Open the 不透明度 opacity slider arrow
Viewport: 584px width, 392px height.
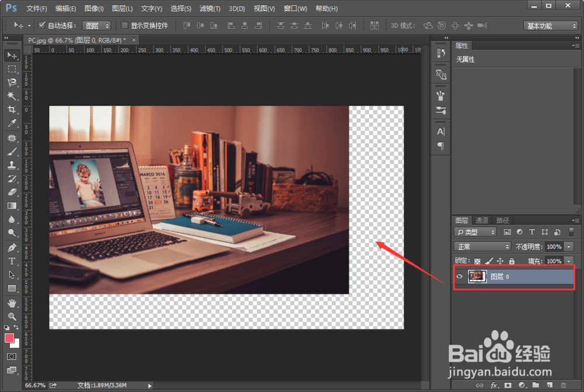click(x=569, y=247)
